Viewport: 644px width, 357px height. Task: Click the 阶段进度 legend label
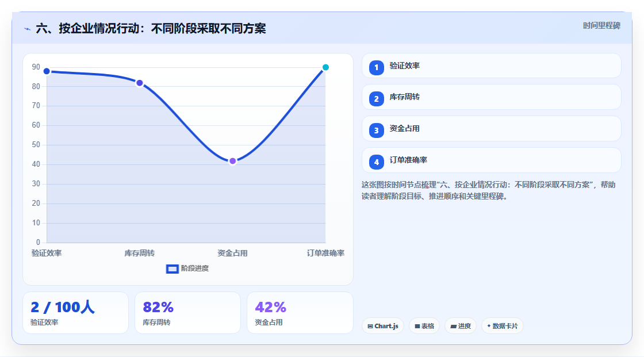click(195, 268)
